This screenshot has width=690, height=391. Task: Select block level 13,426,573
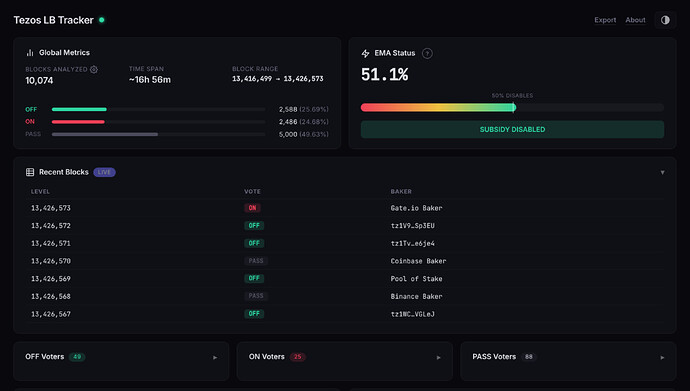[x=51, y=208]
